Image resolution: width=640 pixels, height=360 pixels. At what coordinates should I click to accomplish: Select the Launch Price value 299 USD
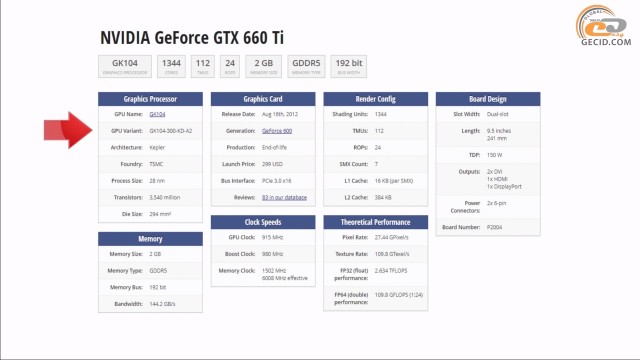[272, 164]
